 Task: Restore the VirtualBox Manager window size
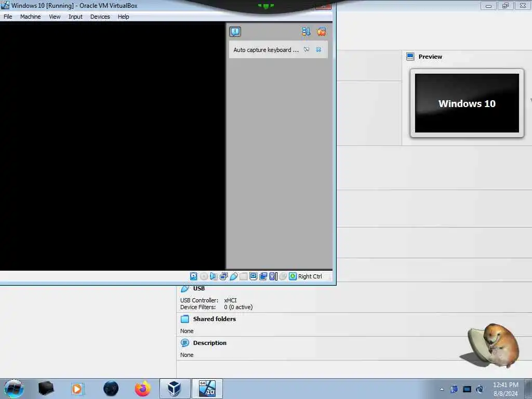tap(506, 5)
